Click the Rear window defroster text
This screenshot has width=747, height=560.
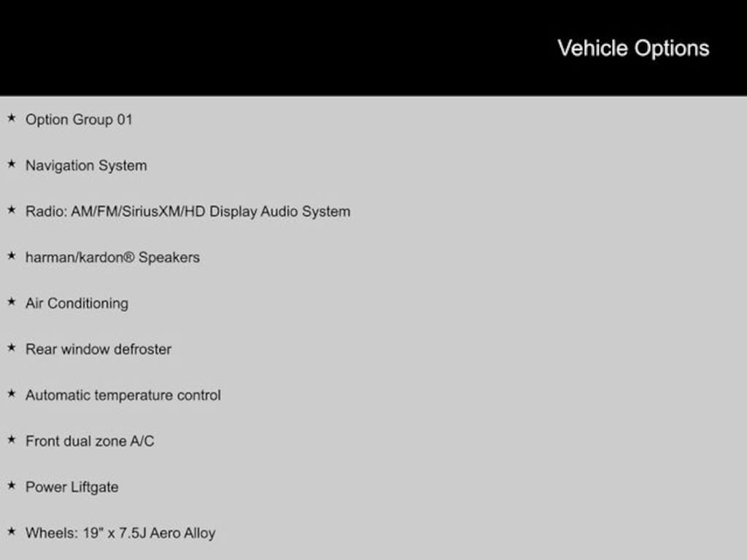(x=98, y=349)
